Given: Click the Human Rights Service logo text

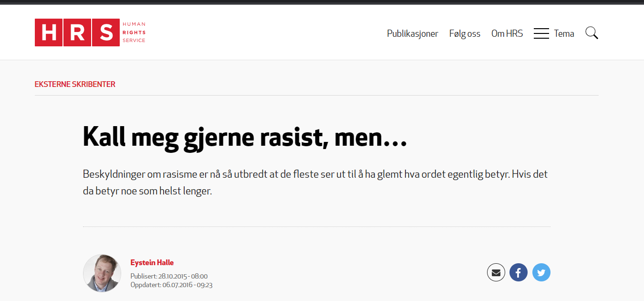Looking at the screenshot, I should (x=134, y=32).
